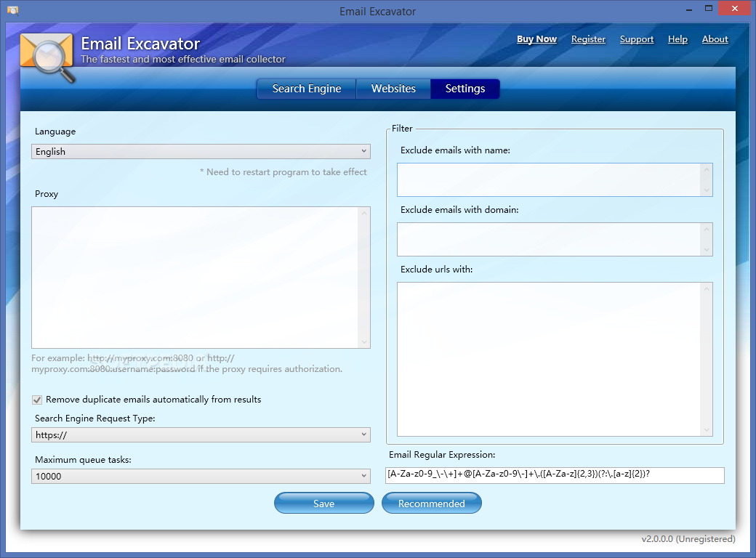Click the About link
This screenshot has width=756, height=558.
(715, 39)
